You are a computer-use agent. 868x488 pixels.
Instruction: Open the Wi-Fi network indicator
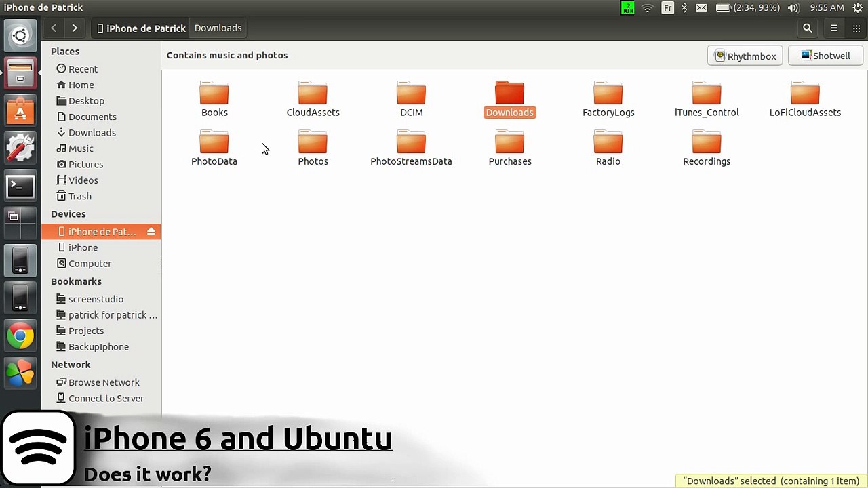(648, 7)
